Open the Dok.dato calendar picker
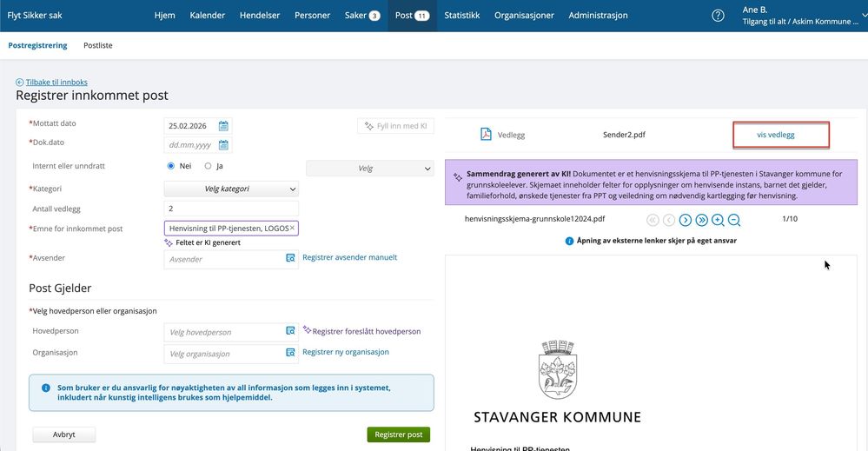This screenshot has height=451, width=868. [223, 145]
